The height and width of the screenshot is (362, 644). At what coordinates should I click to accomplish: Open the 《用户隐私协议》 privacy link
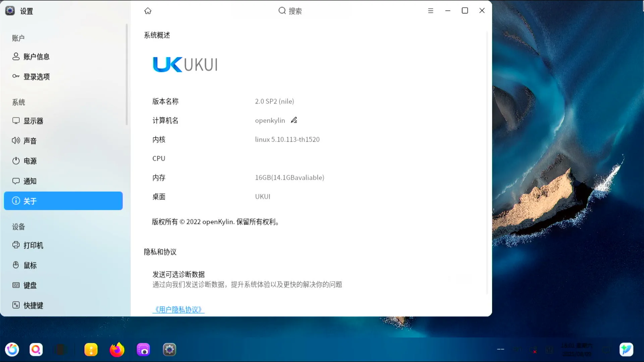(x=178, y=309)
